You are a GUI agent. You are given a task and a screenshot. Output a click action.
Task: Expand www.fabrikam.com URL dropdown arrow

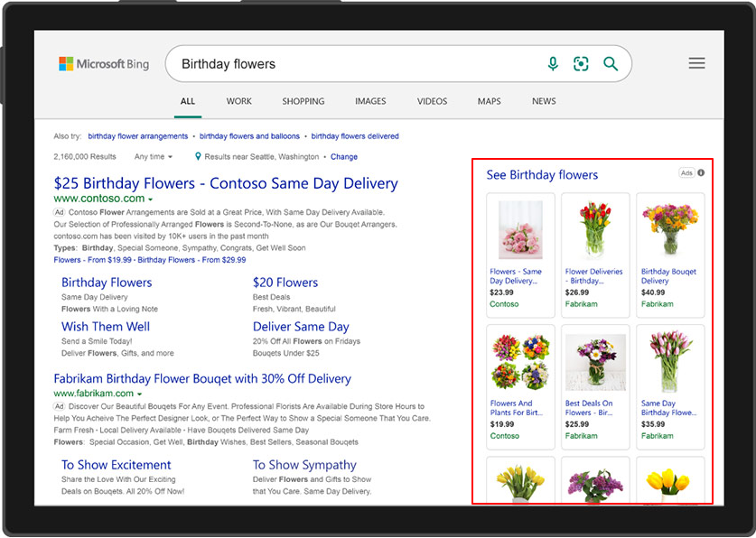tap(140, 394)
